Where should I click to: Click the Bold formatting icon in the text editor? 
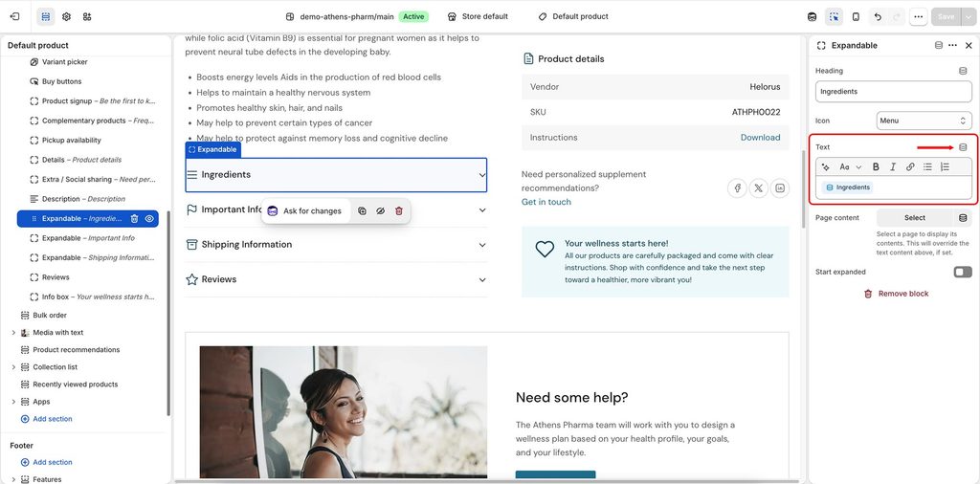tap(876, 166)
